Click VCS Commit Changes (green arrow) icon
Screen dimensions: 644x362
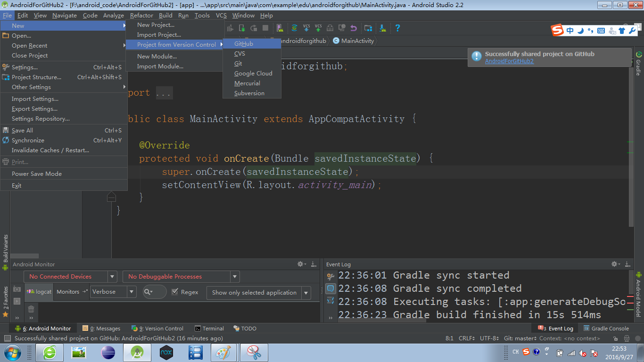point(318,28)
